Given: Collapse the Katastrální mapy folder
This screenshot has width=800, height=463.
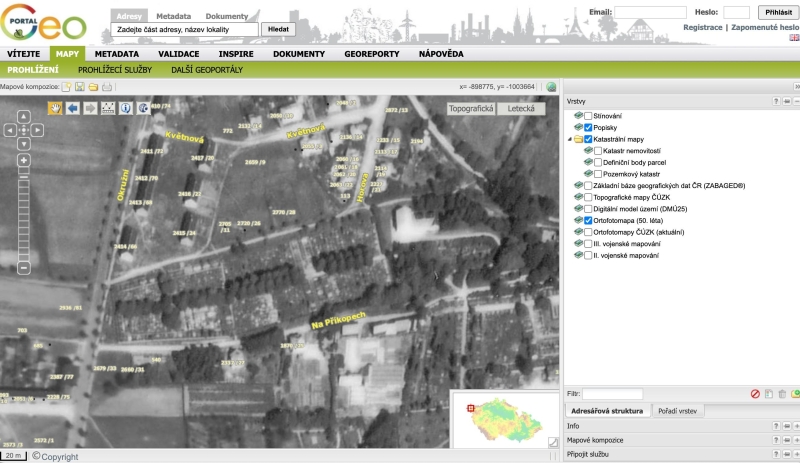Looking at the screenshot, I should point(569,139).
